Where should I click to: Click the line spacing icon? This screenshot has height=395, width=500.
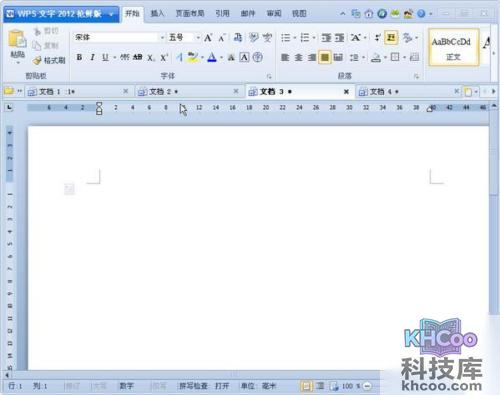point(354,57)
